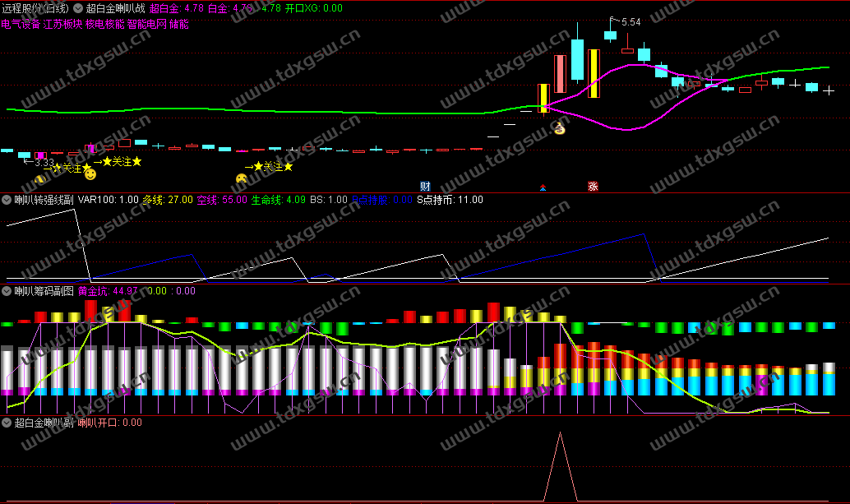Click the BS: 1.00 value
The width and height of the screenshot is (850, 504).
(x=329, y=200)
